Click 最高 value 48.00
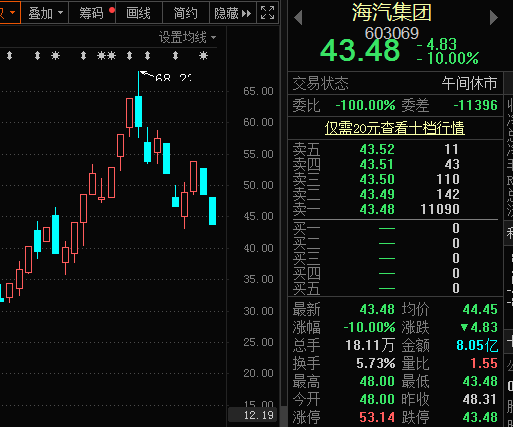 pos(377,381)
